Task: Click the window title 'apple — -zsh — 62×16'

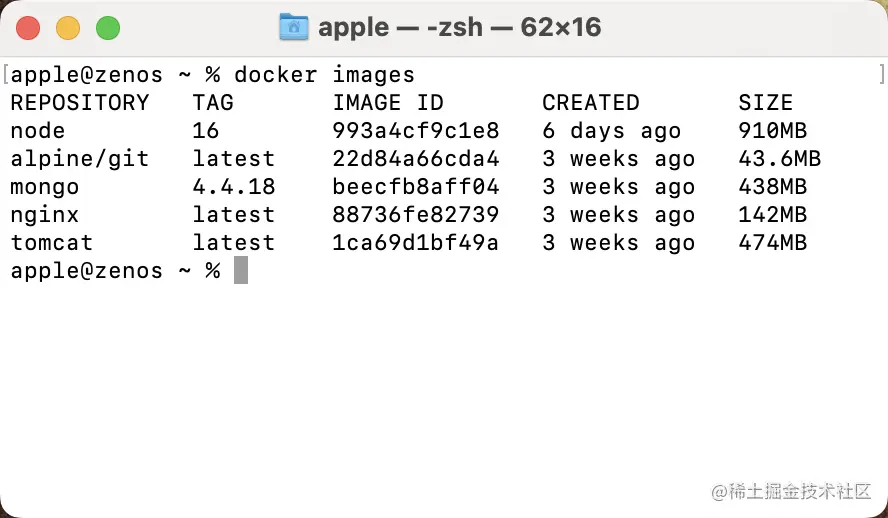Action: pos(459,27)
